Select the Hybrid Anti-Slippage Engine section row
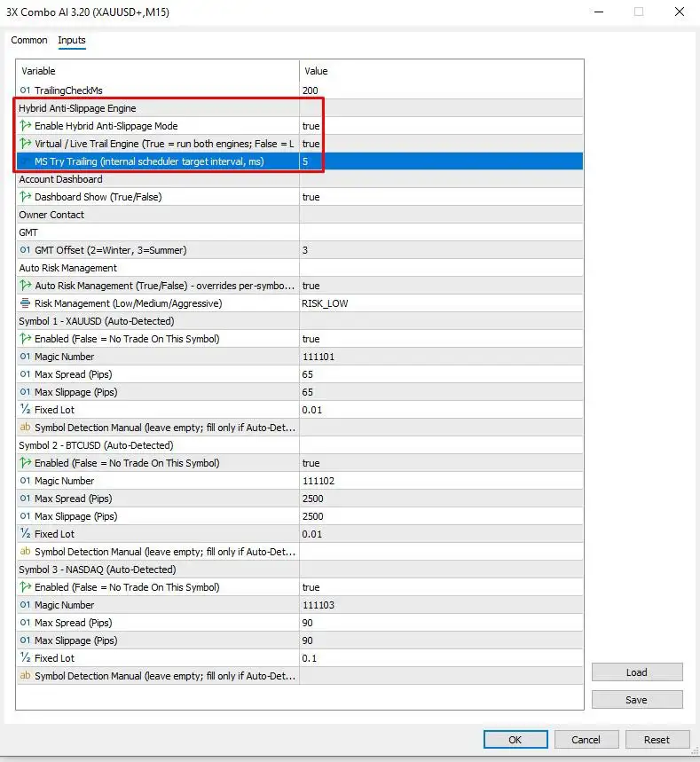The height and width of the screenshot is (762, 700). (x=300, y=108)
